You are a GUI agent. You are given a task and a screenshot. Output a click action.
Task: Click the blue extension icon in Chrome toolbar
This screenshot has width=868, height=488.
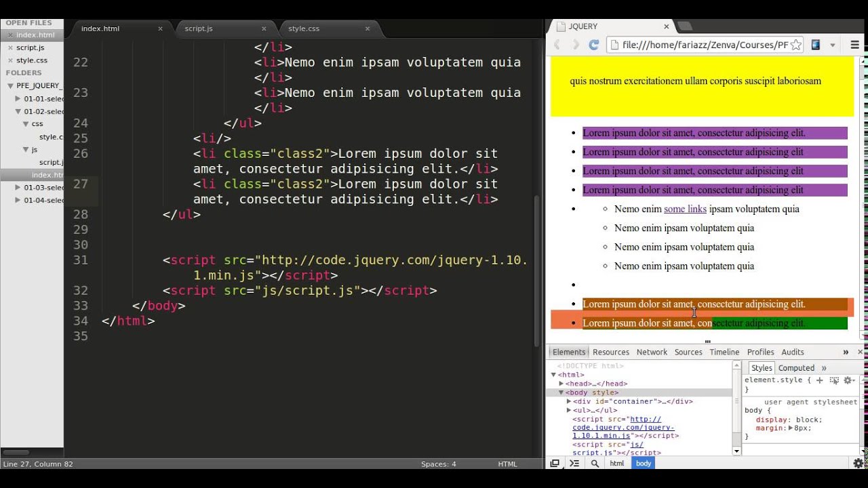816,45
